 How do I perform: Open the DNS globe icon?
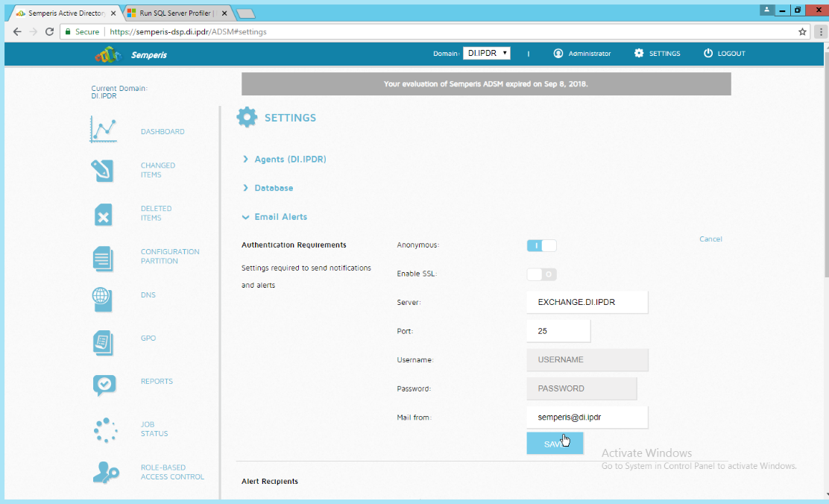[x=104, y=298]
